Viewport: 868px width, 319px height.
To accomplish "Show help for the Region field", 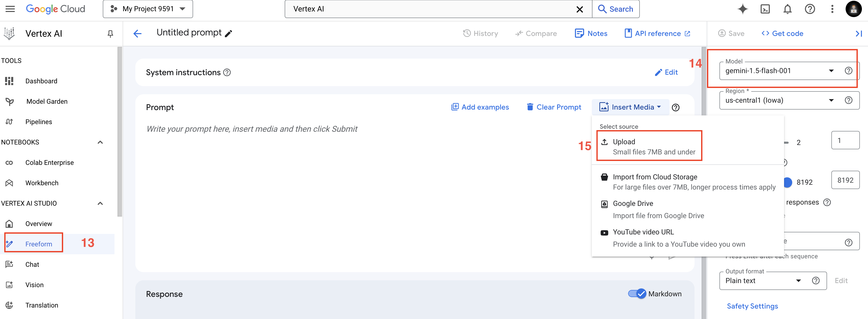I will click(848, 100).
